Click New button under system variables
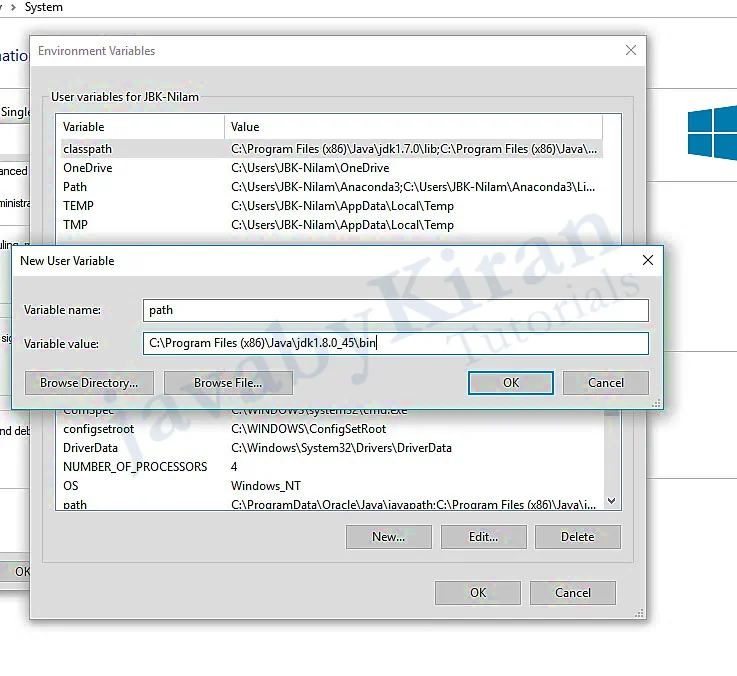The image size is (737, 676). (389, 537)
